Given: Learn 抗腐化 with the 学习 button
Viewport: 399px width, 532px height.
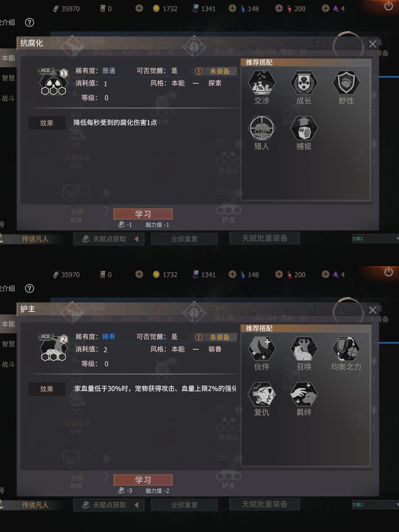Looking at the screenshot, I should click(143, 214).
